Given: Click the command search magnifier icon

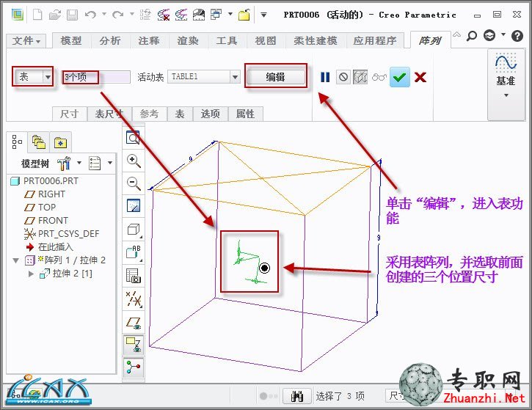Looking at the screenshot, I should (x=472, y=35).
